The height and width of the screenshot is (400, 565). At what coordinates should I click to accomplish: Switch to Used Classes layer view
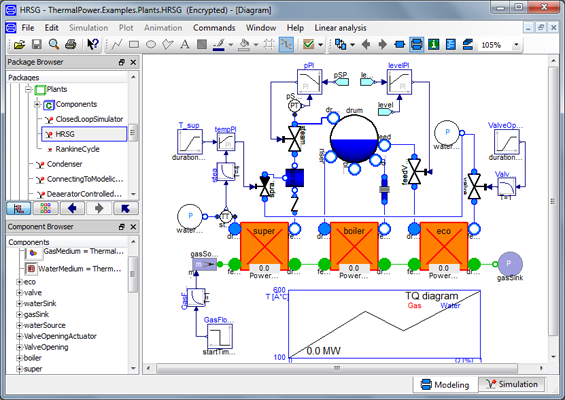pyautogui.click(x=468, y=45)
